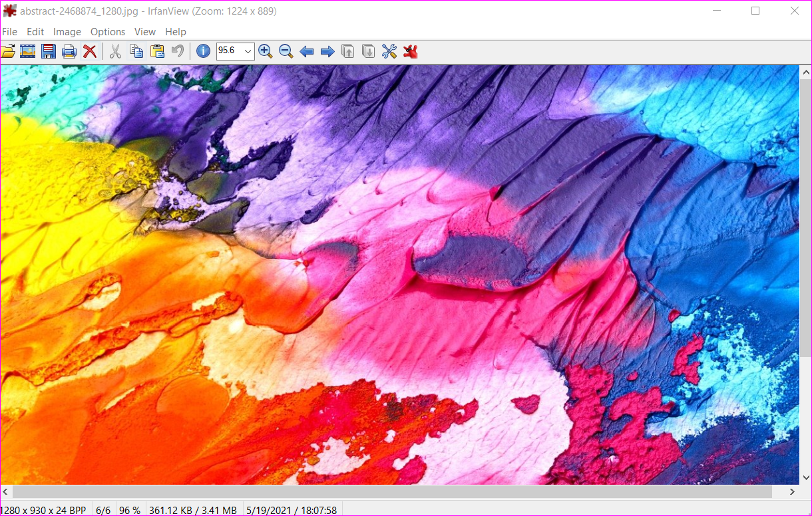The height and width of the screenshot is (516, 812).
Task: Zoom in with the plus magnifier icon
Action: click(x=266, y=51)
